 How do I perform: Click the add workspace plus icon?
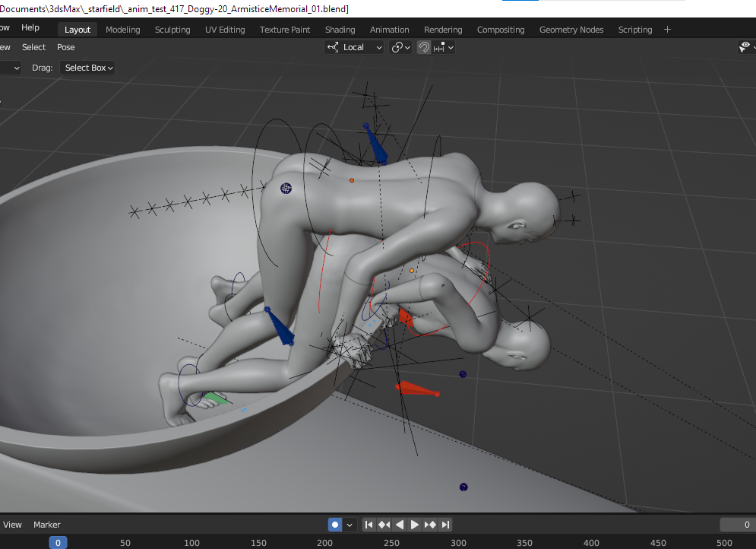[x=667, y=30]
